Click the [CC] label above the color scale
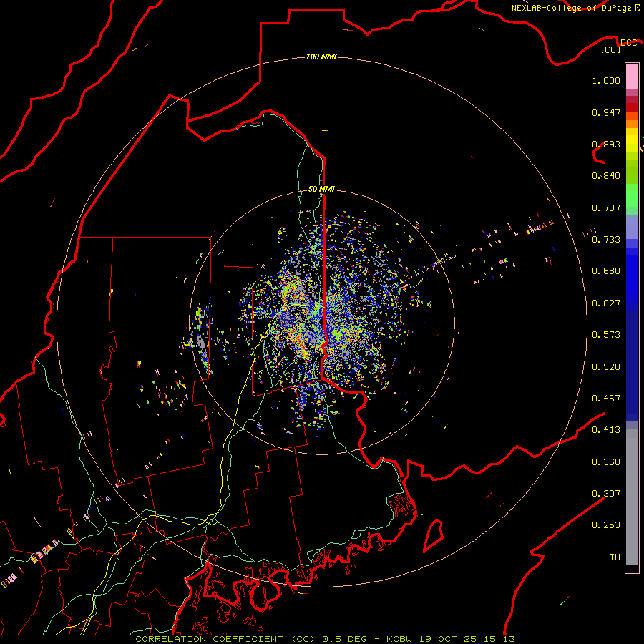The width and height of the screenshot is (644, 644). (x=611, y=49)
